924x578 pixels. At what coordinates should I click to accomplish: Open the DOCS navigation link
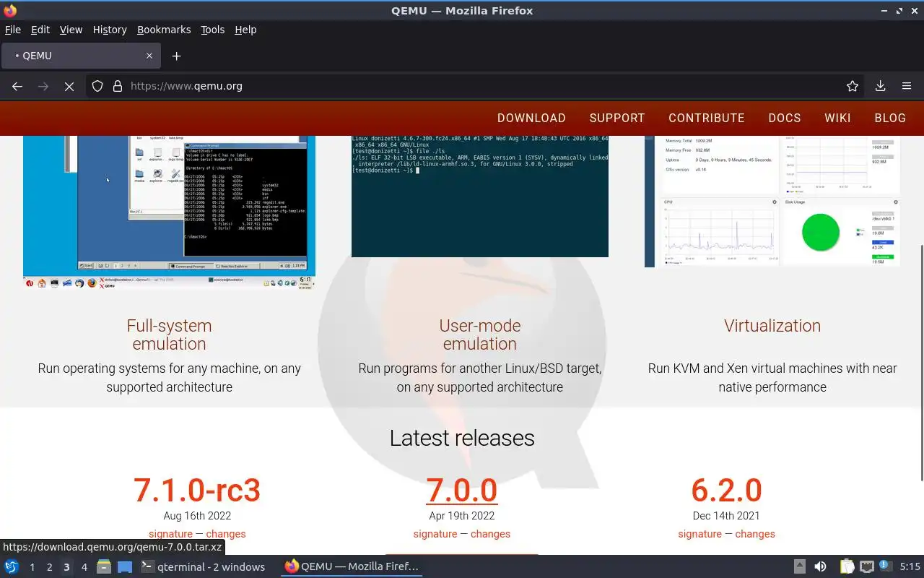coord(785,118)
